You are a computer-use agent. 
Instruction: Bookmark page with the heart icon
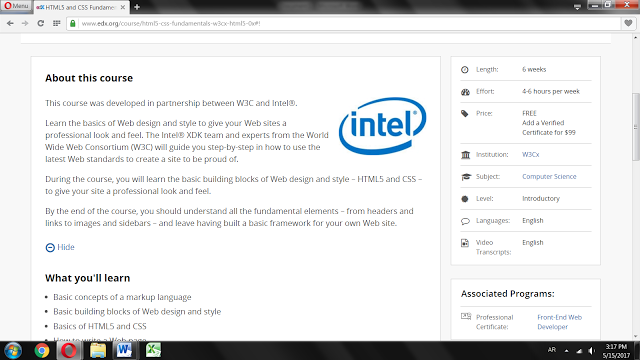coord(628,23)
